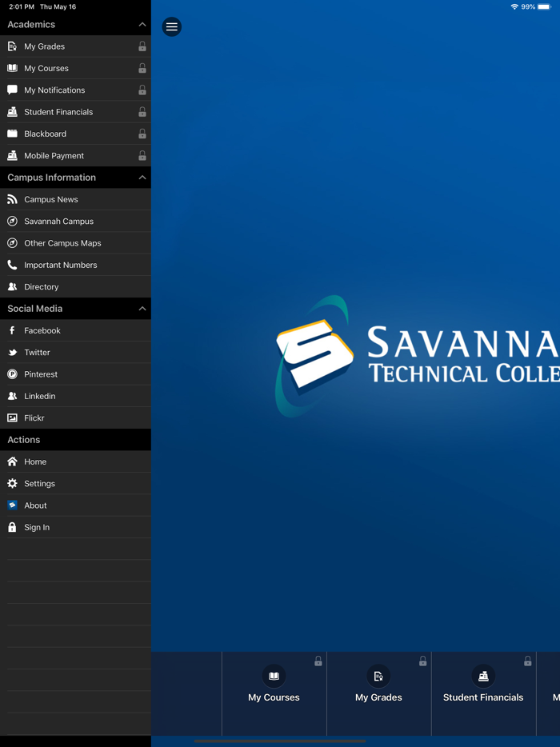Tap the Sign In text
Viewport: 560px width, 747px height.
[x=37, y=527]
